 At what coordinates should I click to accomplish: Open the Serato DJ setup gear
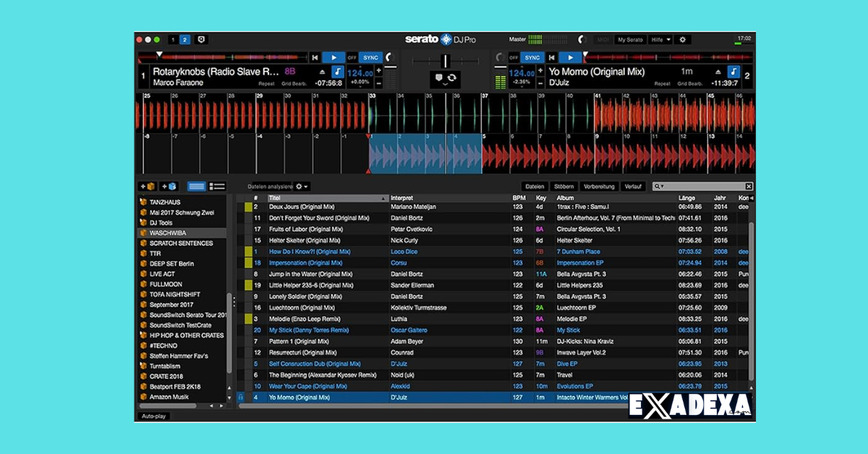pyautogui.click(x=683, y=39)
